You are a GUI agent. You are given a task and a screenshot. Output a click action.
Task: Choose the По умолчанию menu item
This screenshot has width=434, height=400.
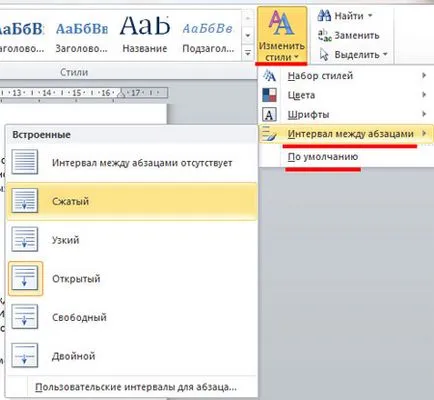pyautogui.click(x=346, y=157)
